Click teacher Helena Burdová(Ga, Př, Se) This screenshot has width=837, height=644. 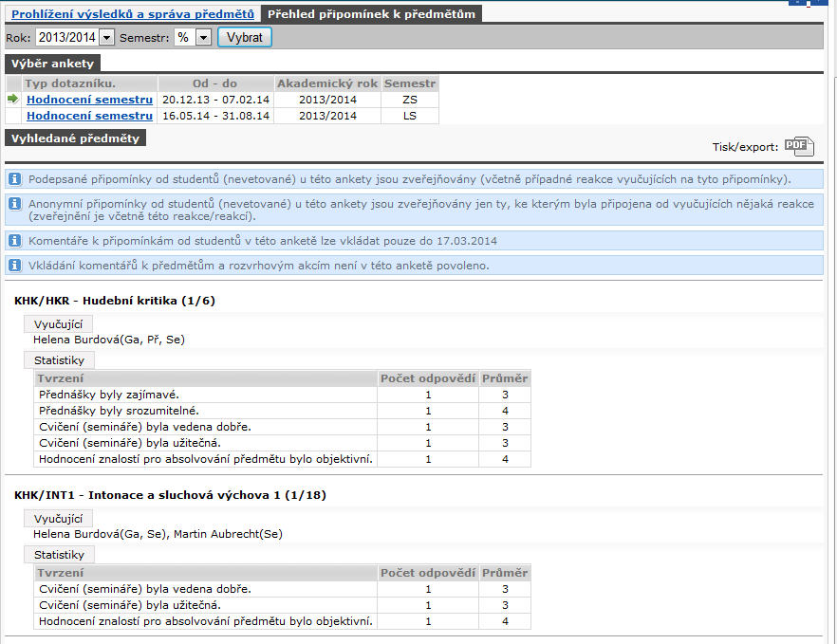pyautogui.click(x=109, y=340)
